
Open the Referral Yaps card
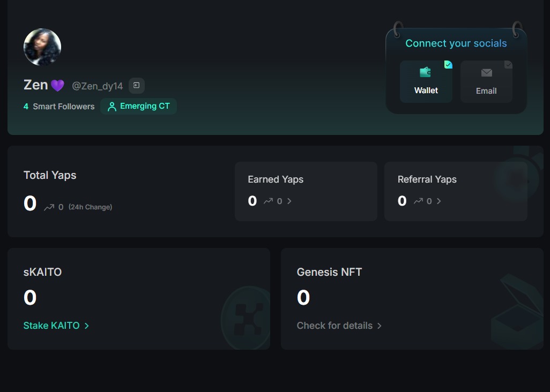click(456, 191)
